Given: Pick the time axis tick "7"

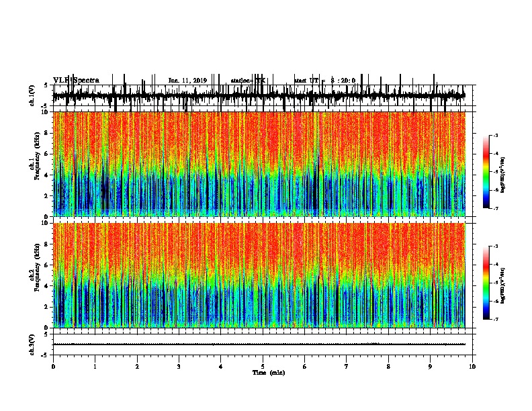Looking at the screenshot, I should pos(347,367).
